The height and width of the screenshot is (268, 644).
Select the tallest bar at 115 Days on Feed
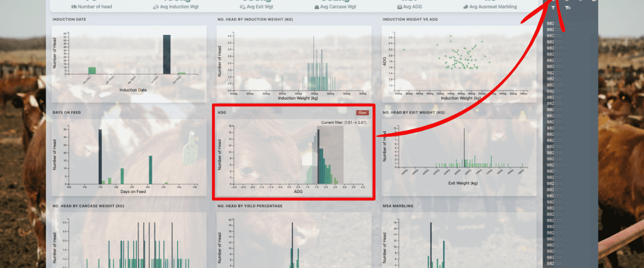(100, 156)
